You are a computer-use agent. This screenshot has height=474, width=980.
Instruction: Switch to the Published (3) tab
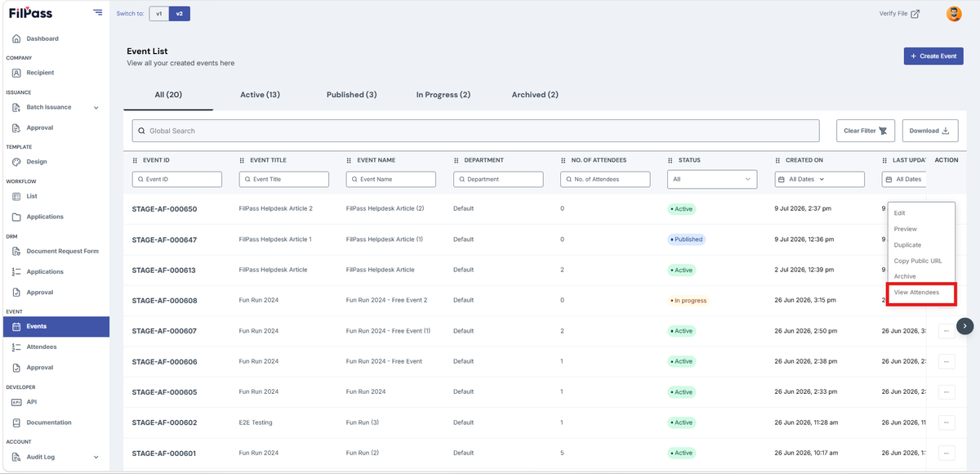[351, 95]
